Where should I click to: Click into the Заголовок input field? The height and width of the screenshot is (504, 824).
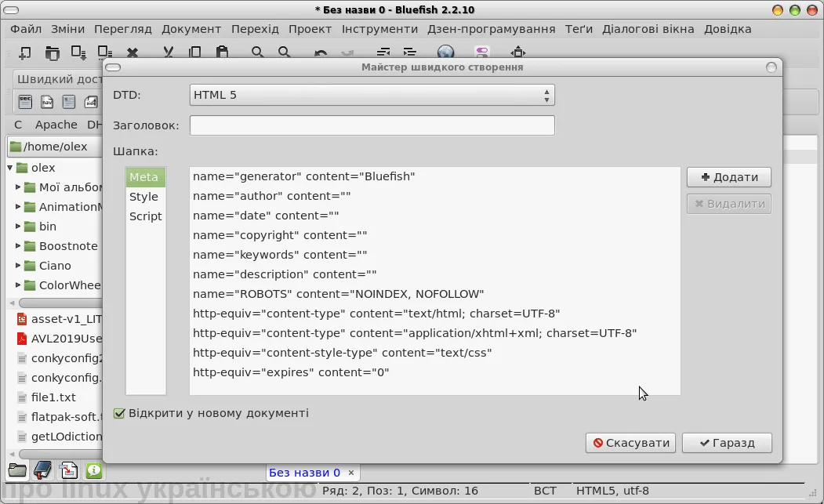pyautogui.click(x=372, y=125)
